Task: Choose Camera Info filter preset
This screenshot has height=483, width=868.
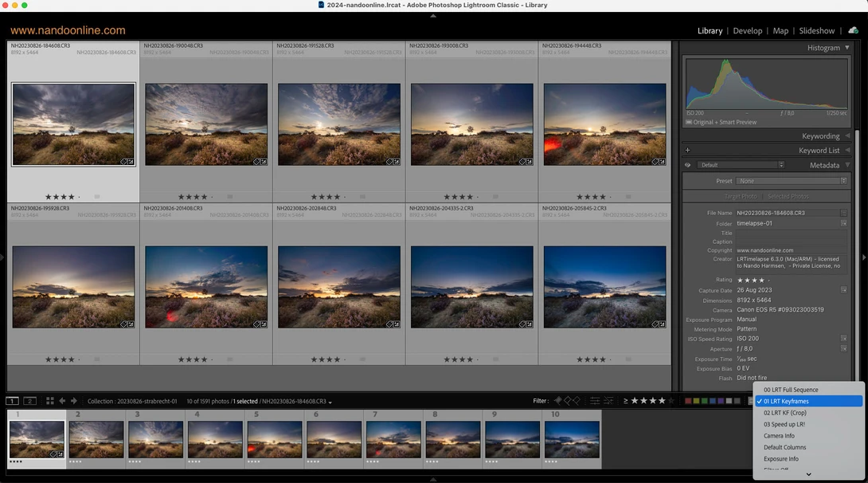Action: (808, 436)
